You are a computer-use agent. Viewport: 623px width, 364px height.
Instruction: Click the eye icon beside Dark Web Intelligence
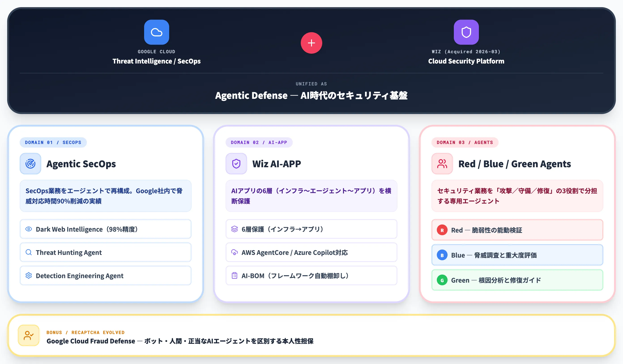pos(29,229)
